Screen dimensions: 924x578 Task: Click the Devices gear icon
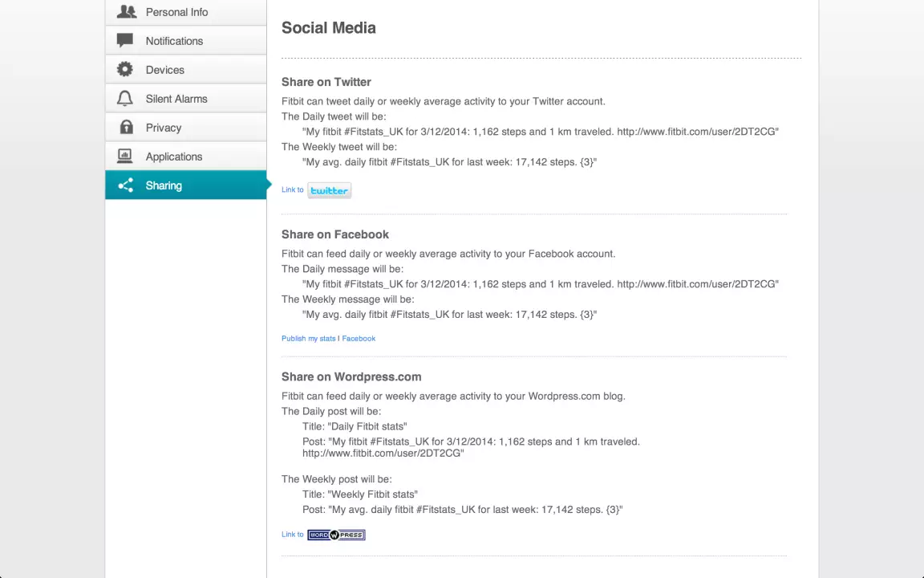click(x=125, y=69)
